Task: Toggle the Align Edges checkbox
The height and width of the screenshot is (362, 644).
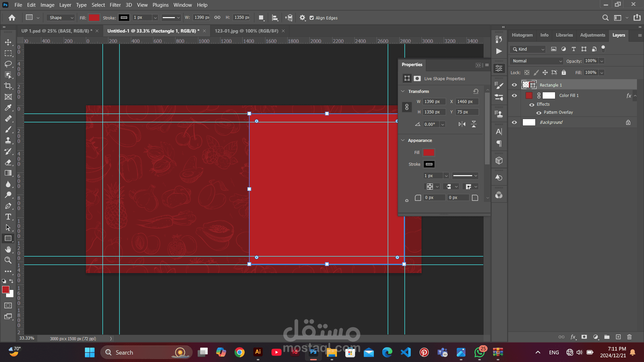Action: coord(312,18)
